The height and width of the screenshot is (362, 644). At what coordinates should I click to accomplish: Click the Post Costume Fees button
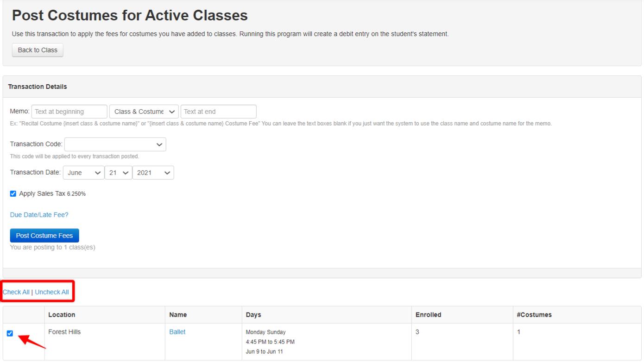[44, 236]
